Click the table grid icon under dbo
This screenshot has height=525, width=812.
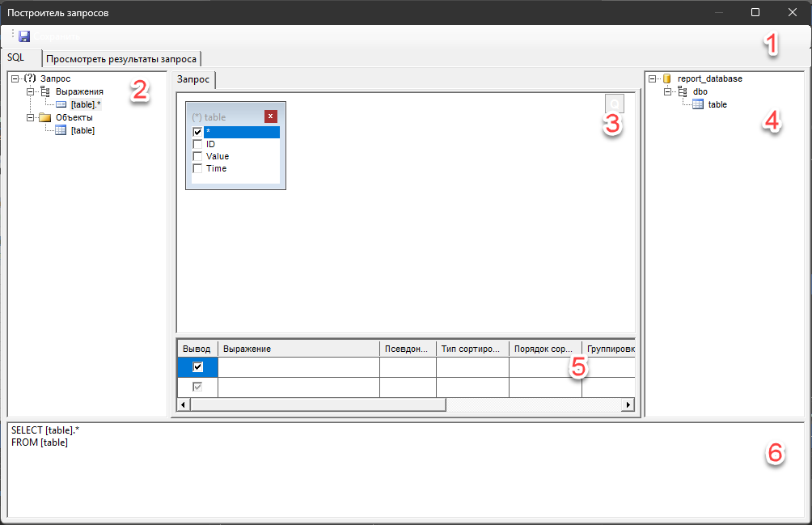(698, 104)
